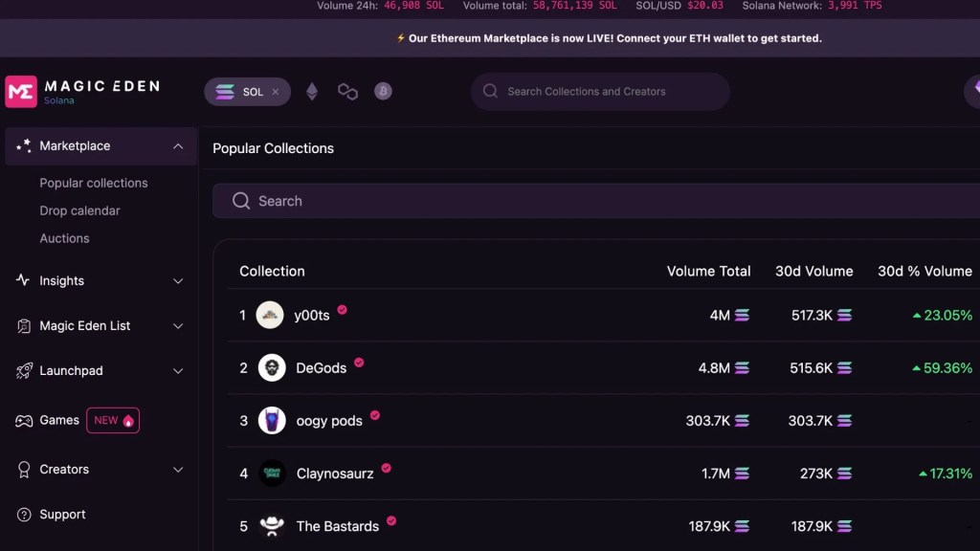This screenshot has height=551, width=980.
Task: Open the Claynosaurz collection
Action: click(335, 474)
